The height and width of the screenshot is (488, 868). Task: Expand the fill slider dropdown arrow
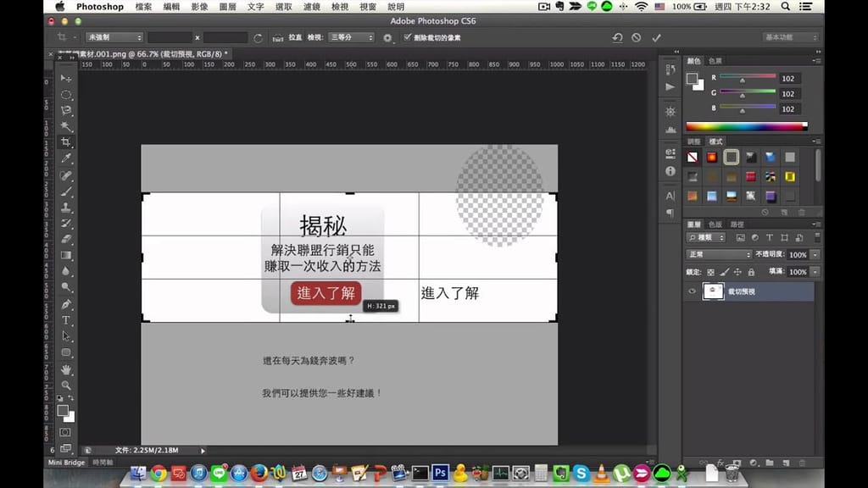[x=815, y=272]
